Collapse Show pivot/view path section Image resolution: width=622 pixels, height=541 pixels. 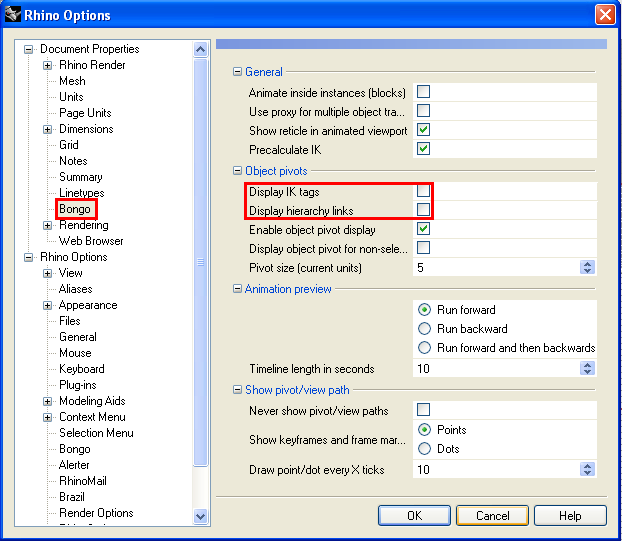tap(237, 390)
